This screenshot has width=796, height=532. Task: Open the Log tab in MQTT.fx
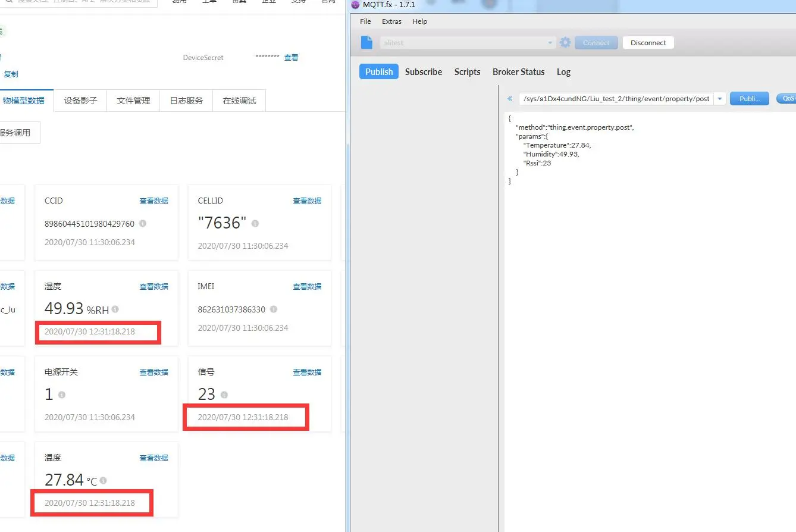563,72
